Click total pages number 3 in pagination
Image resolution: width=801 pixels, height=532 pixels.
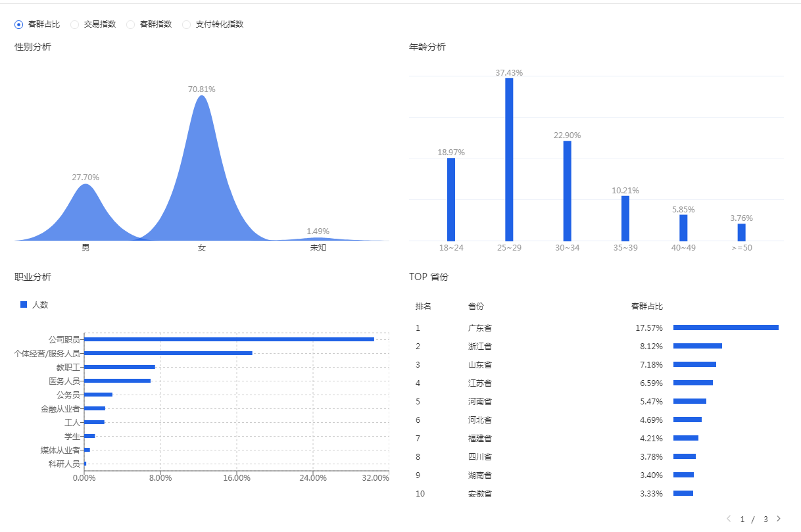tap(765, 520)
